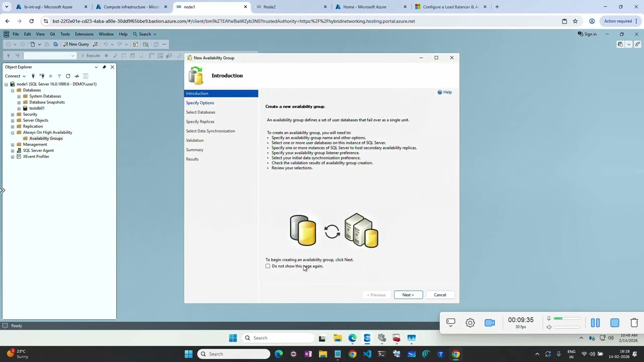Click the SSMS Search box in menu bar
644x362 pixels.
tap(144, 34)
